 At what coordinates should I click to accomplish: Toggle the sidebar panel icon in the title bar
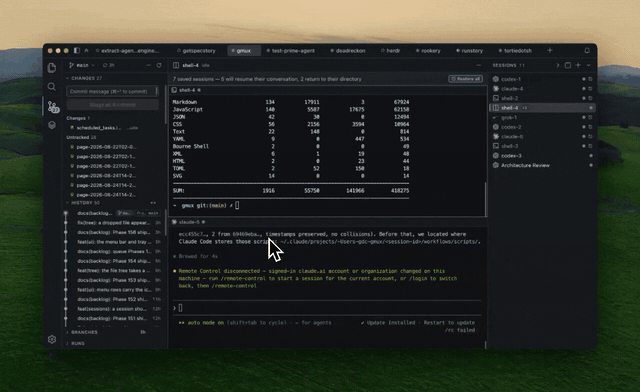click(77, 51)
